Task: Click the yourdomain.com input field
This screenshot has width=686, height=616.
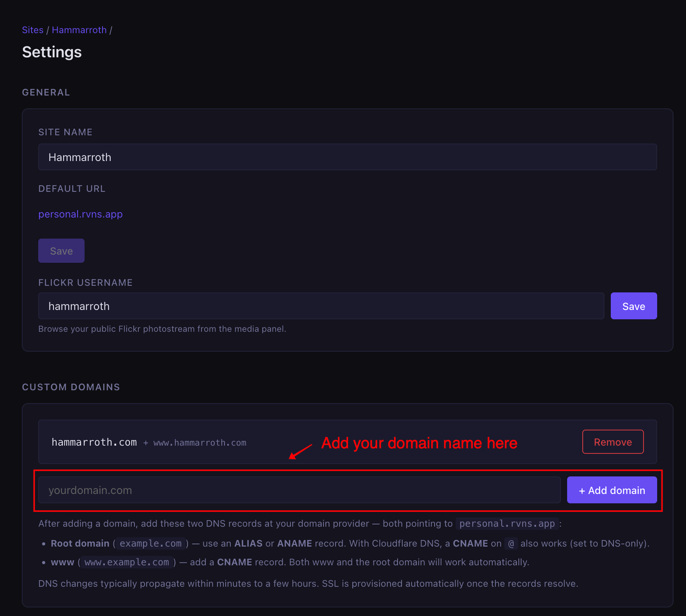Action: coord(299,490)
